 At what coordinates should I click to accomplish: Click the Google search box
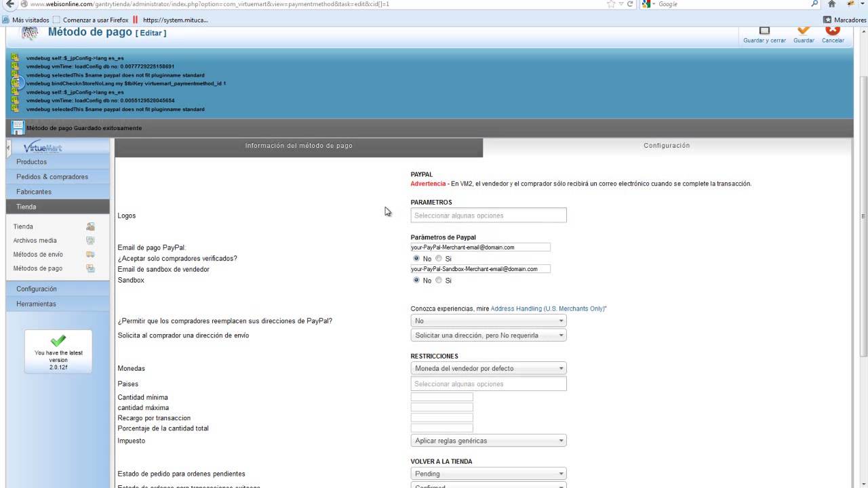[734, 4]
